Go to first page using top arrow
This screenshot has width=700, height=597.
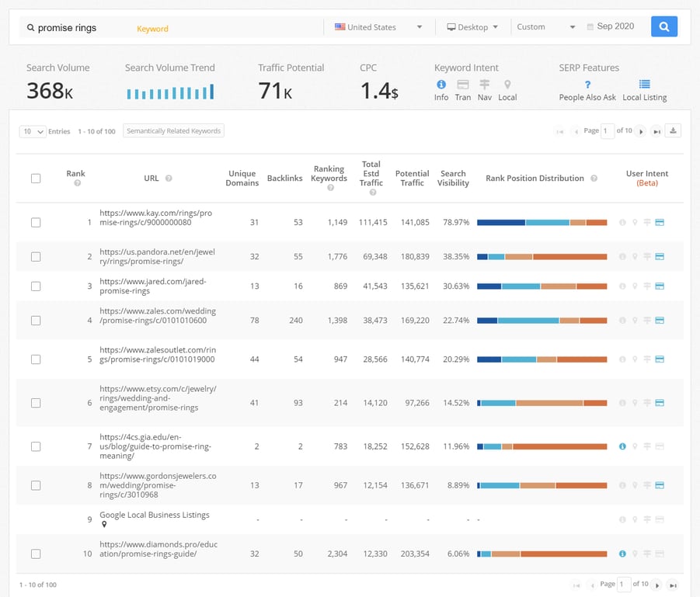click(x=560, y=131)
